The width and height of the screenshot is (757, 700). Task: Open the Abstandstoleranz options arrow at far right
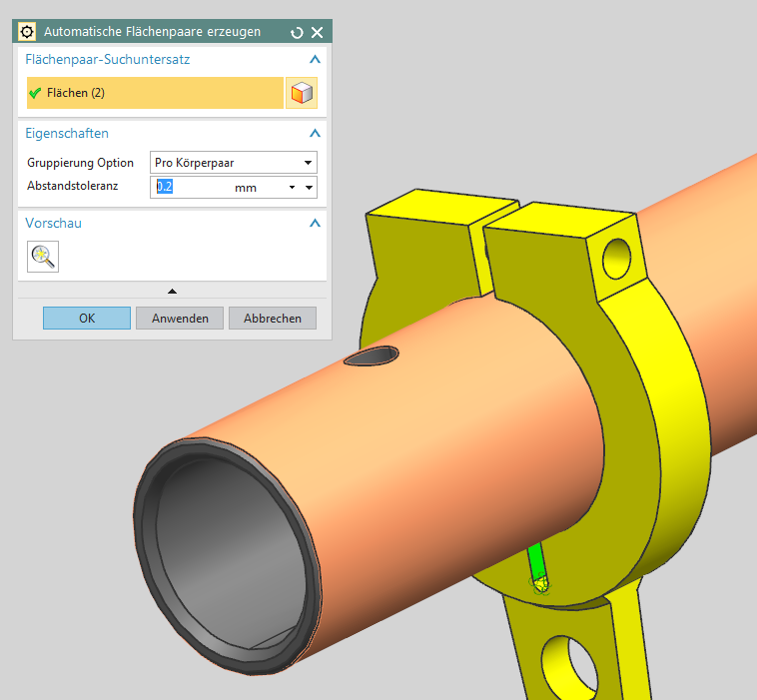[309, 188]
